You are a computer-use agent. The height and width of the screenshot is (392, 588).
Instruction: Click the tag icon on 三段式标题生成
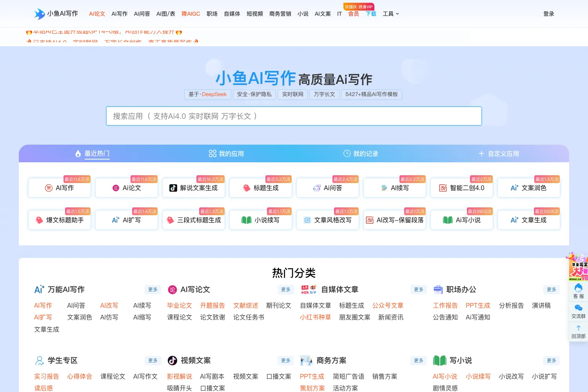170,220
